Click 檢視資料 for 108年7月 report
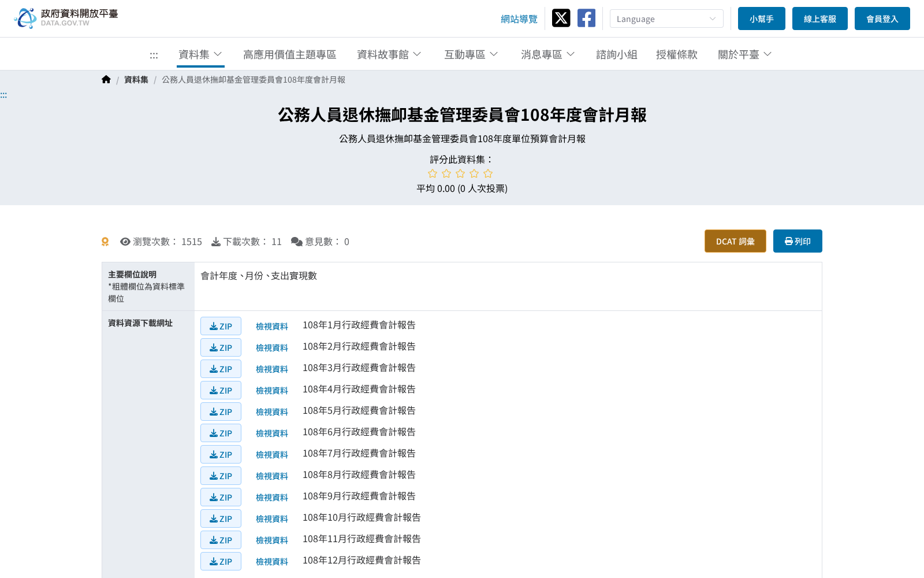The height and width of the screenshot is (578, 924). [x=272, y=455]
